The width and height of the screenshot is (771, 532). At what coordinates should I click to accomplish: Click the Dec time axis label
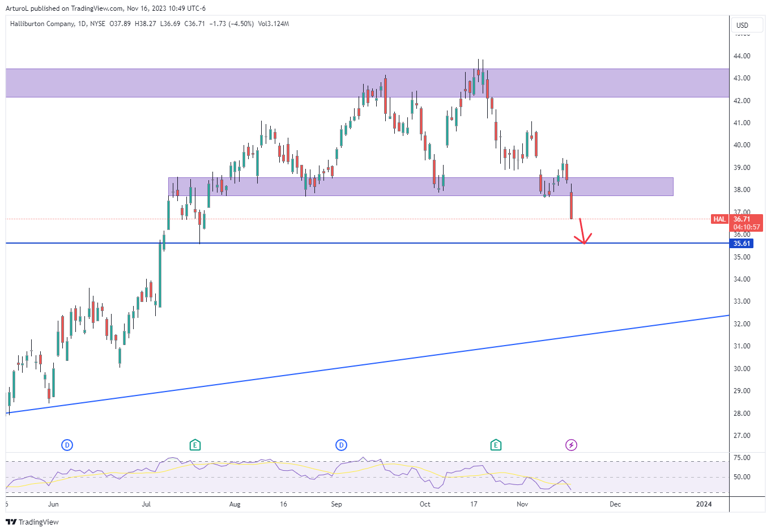coord(615,504)
